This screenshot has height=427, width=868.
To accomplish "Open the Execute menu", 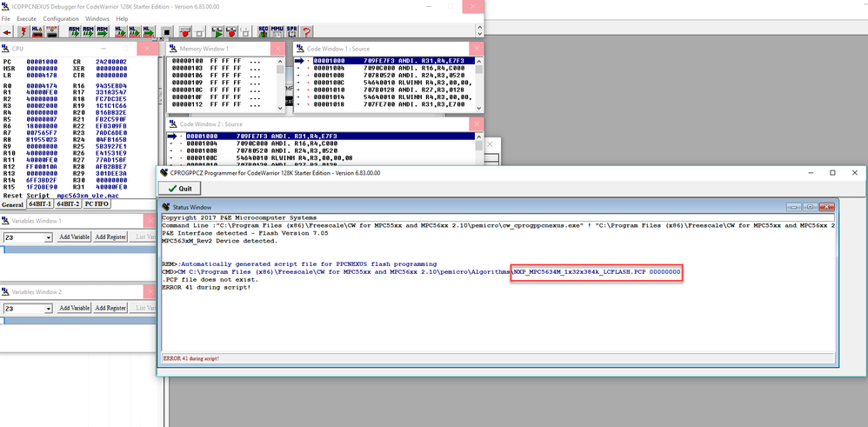I will click(27, 19).
